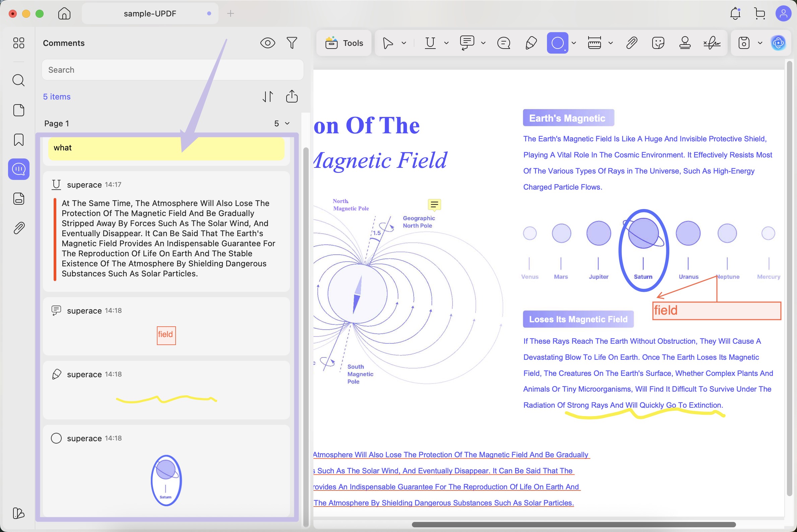Collapse the Page 1 comments group
Viewport: 797px width, 532px height.
tap(287, 123)
